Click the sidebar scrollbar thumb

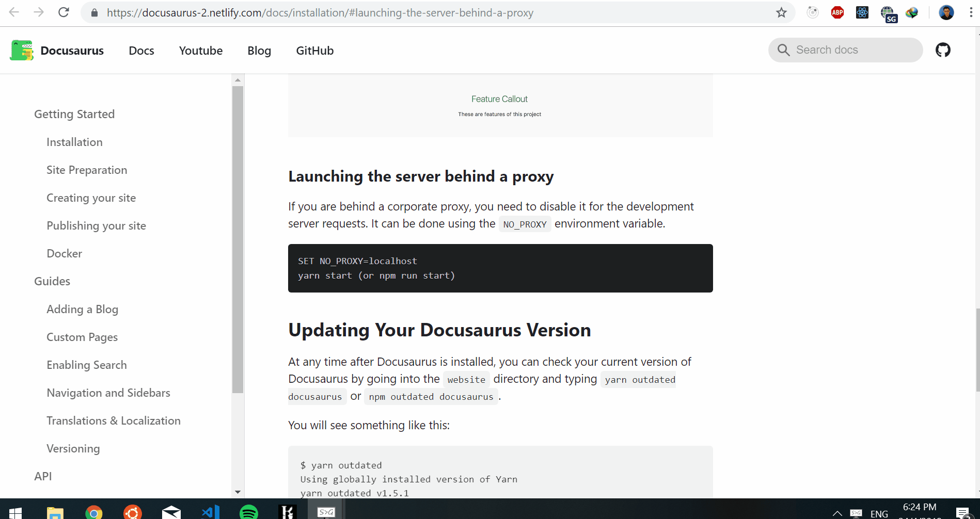pos(238,240)
